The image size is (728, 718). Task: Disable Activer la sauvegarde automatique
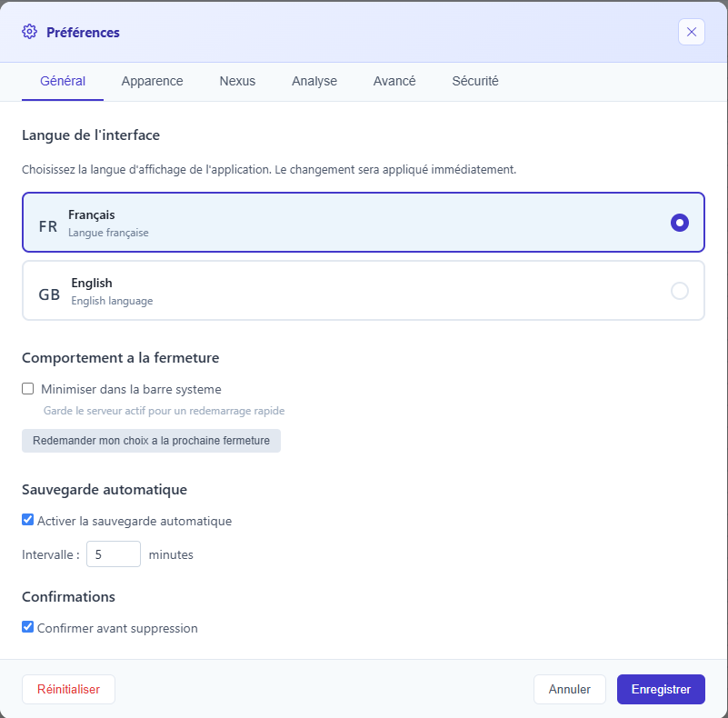point(28,521)
